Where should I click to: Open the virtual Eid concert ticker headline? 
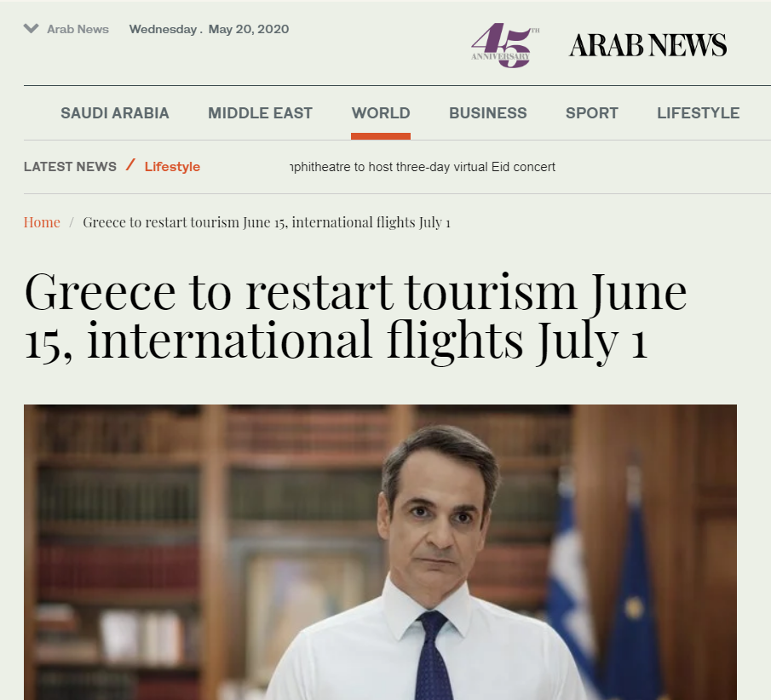pyautogui.click(x=423, y=167)
